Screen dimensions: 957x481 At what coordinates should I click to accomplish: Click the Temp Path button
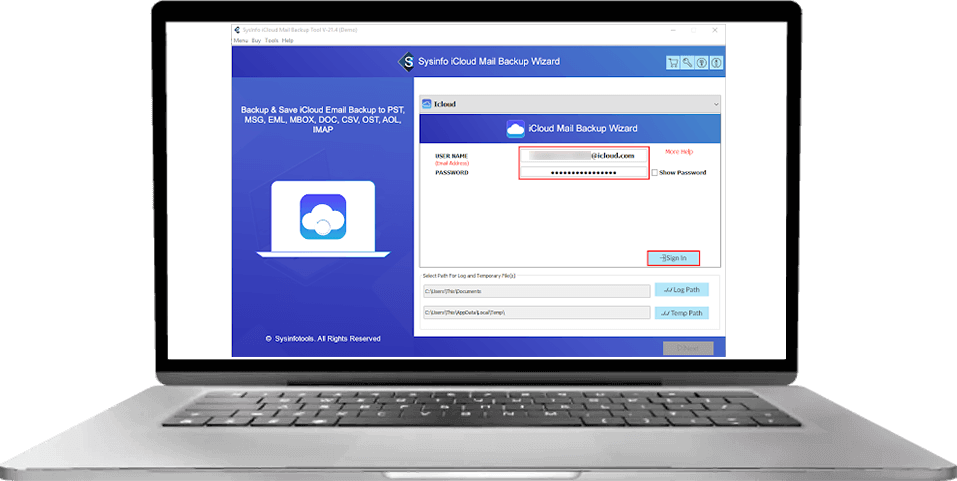coord(682,313)
